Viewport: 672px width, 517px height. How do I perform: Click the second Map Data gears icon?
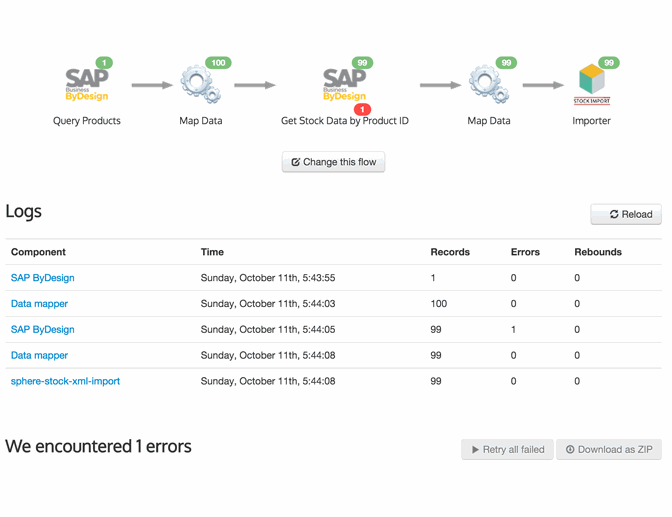[489, 84]
